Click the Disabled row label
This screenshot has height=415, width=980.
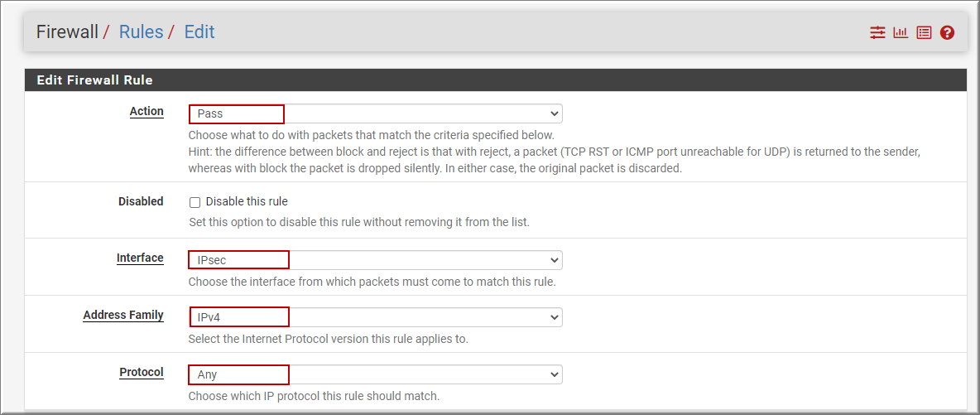141,201
